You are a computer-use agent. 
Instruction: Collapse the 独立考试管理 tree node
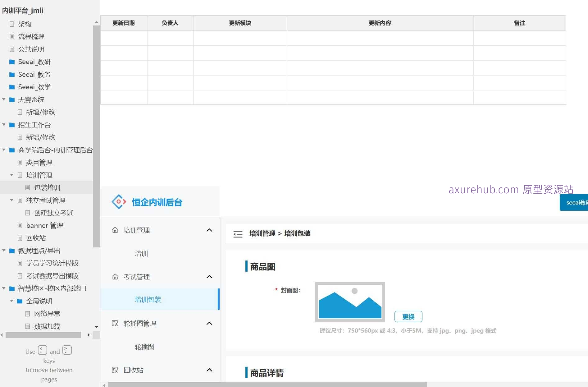click(x=11, y=200)
